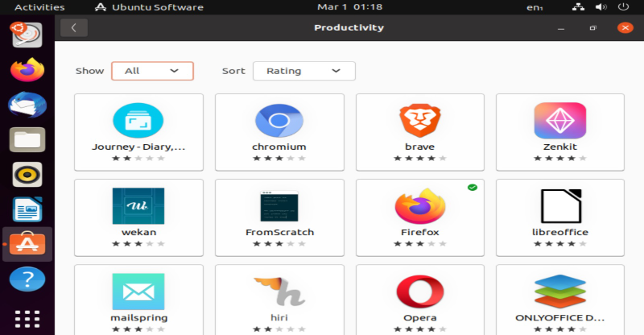Viewport: 644px width, 335px height.
Task: Expand the Show filter dropdown
Action: coord(152,71)
